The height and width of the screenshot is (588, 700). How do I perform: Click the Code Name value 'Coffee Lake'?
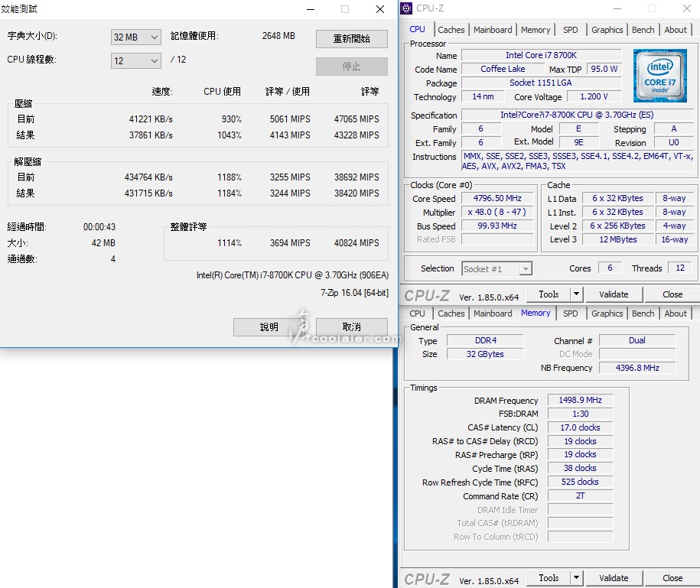click(x=503, y=69)
